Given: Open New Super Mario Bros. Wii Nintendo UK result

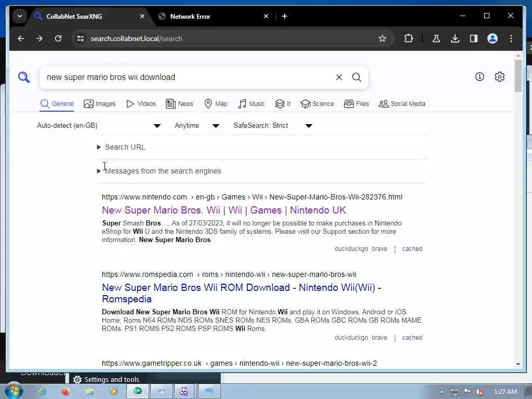Looking at the screenshot, I should click(224, 210).
